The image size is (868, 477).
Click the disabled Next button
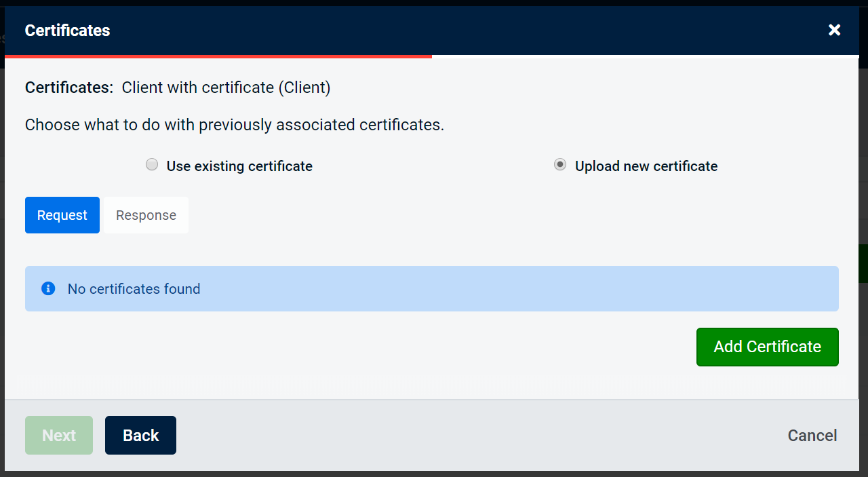tap(59, 435)
